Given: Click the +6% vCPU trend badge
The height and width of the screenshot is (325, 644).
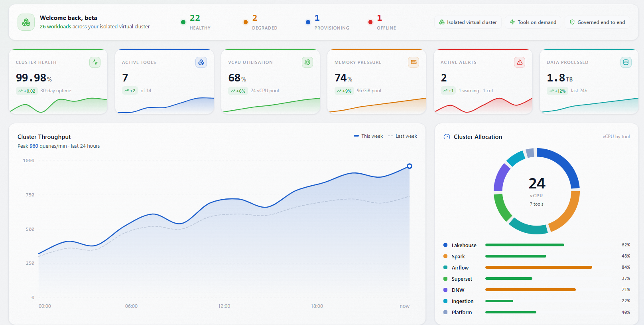Looking at the screenshot, I should pos(238,91).
